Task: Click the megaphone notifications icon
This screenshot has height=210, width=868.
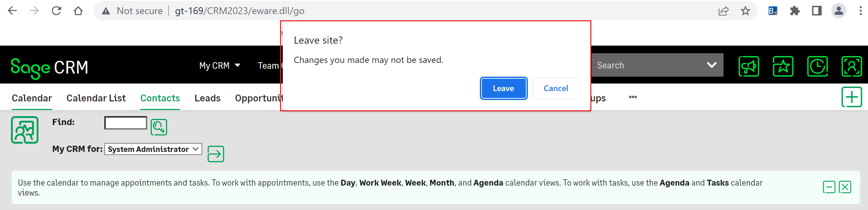Action: tap(749, 66)
